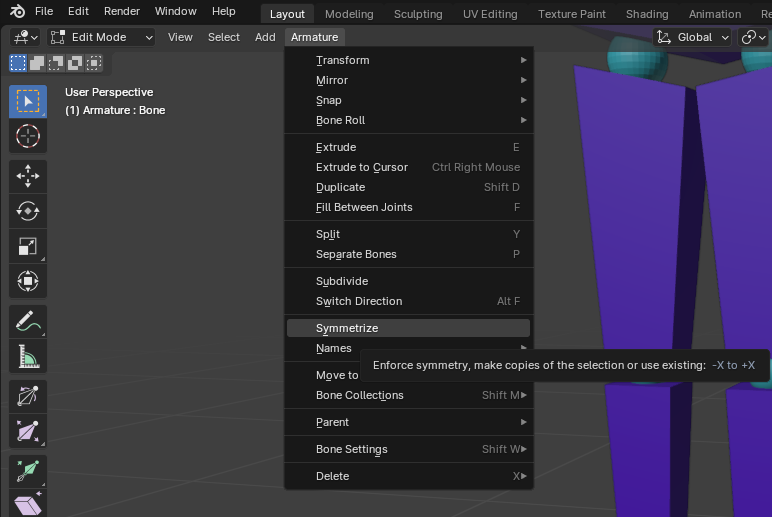The height and width of the screenshot is (517, 772).
Task: Open the Names submenu entry
Action: pos(334,348)
